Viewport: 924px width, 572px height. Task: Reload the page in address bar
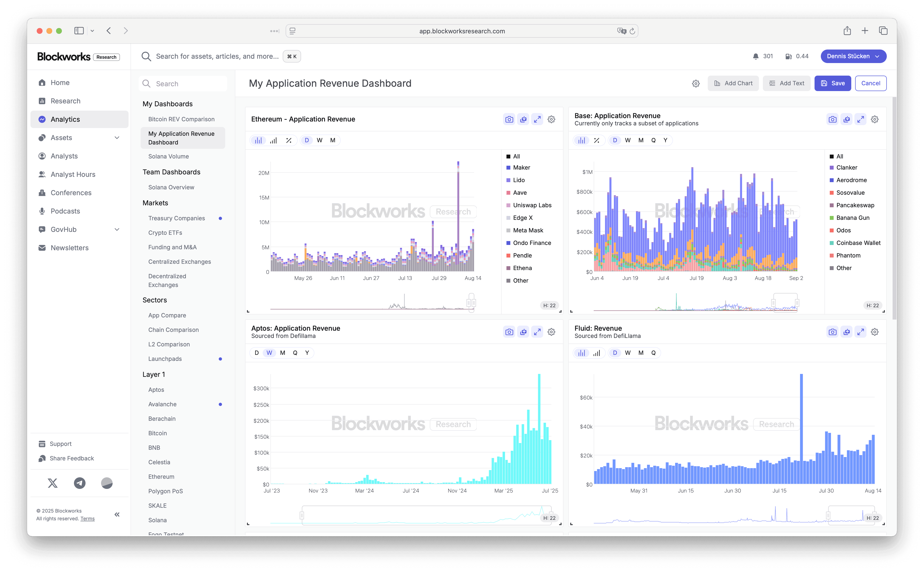(632, 31)
